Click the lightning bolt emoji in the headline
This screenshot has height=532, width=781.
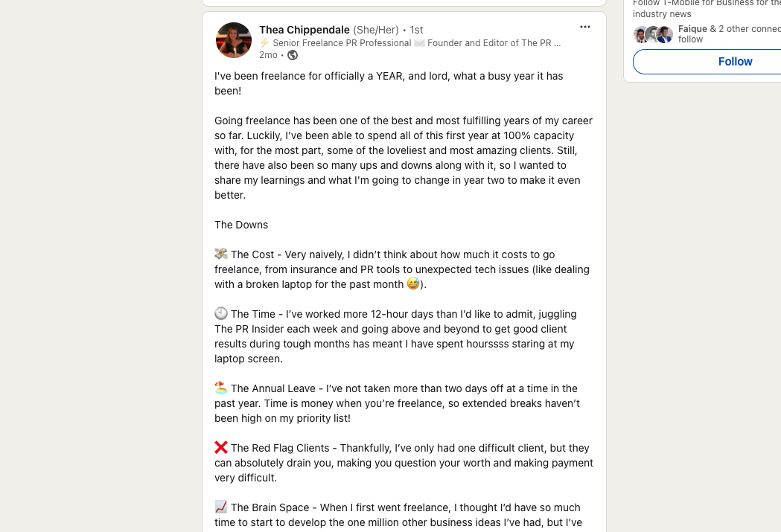264,43
